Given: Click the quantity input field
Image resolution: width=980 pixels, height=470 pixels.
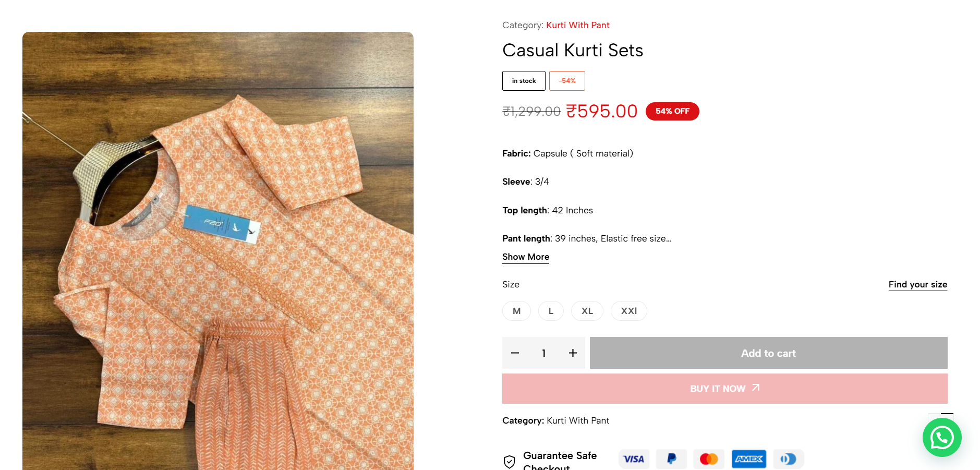Looking at the screenshot, I should [x=543, y=353].
